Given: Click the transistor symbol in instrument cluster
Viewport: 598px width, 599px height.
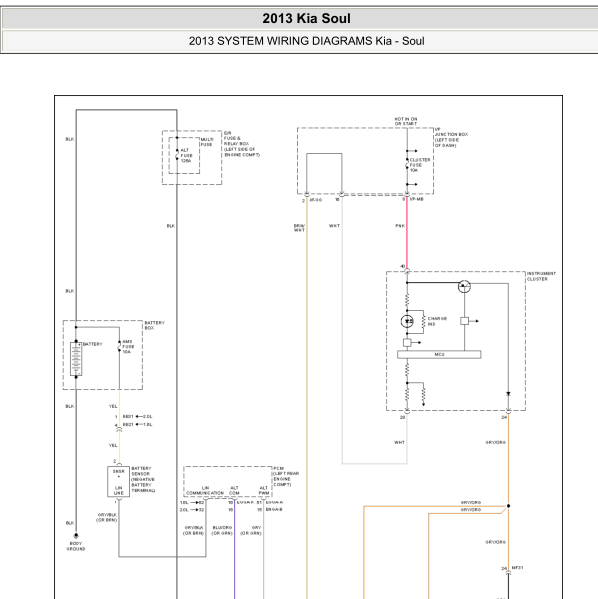Looking at the screenshot, I should pyautogui.click(x=464, y=286).
